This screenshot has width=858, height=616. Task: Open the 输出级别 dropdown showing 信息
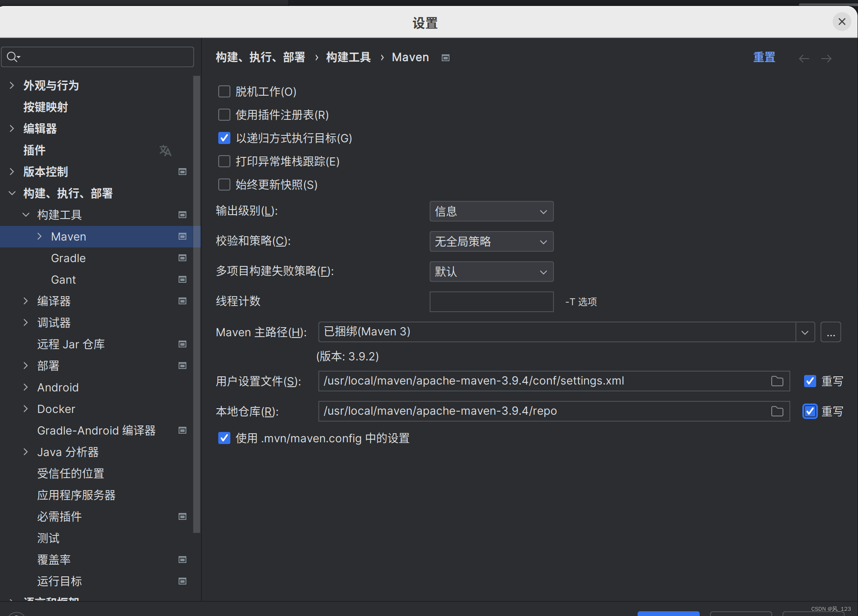[491, 211]
